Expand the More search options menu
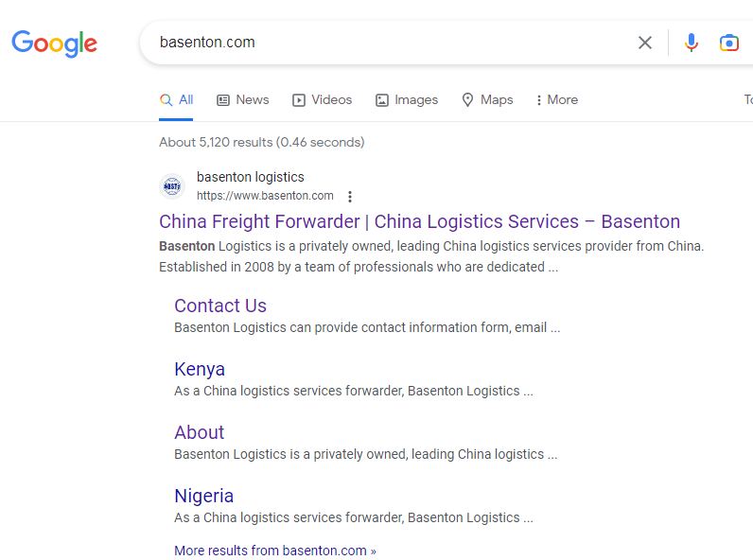Screen dimensions: 753x560 click(557, 100)
